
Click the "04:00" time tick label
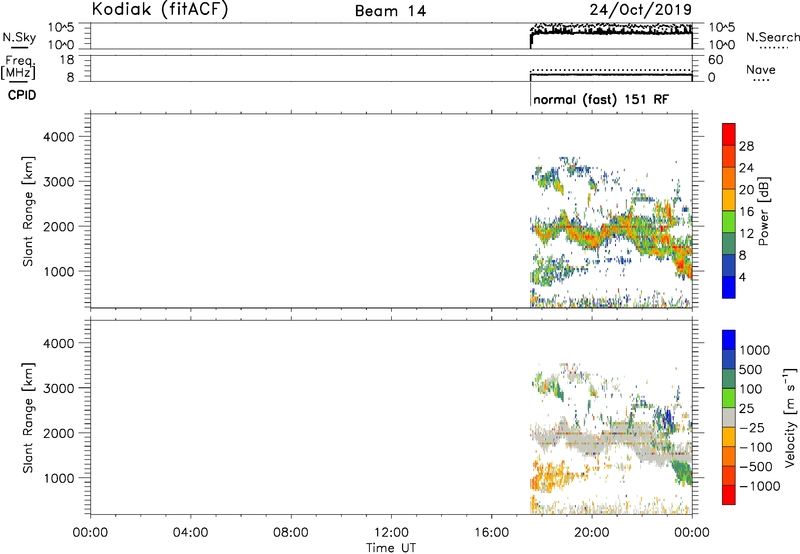[x=190, y=533]
